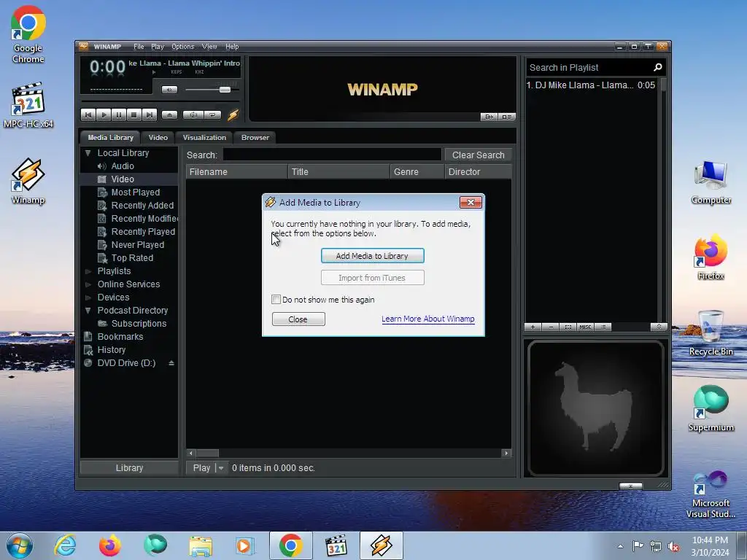Viewport: 747px width, 560px height.
Task: Select Recently Played smart view
Action: (x=143, y=232)
